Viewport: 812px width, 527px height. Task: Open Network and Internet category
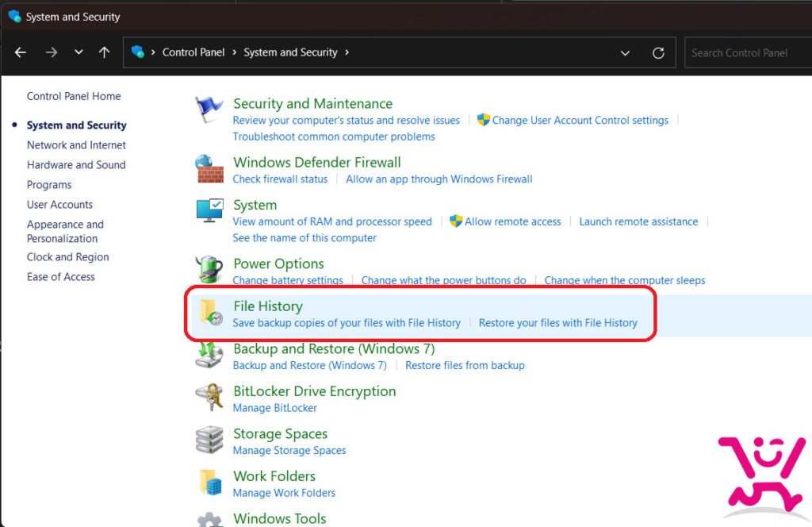76,145
